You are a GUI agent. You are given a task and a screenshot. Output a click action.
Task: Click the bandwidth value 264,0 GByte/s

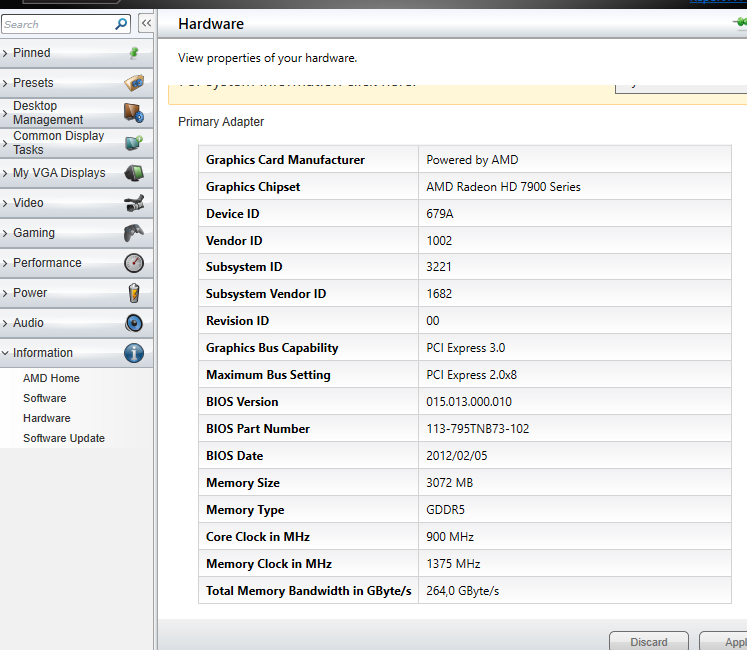(x=462, y=591)
